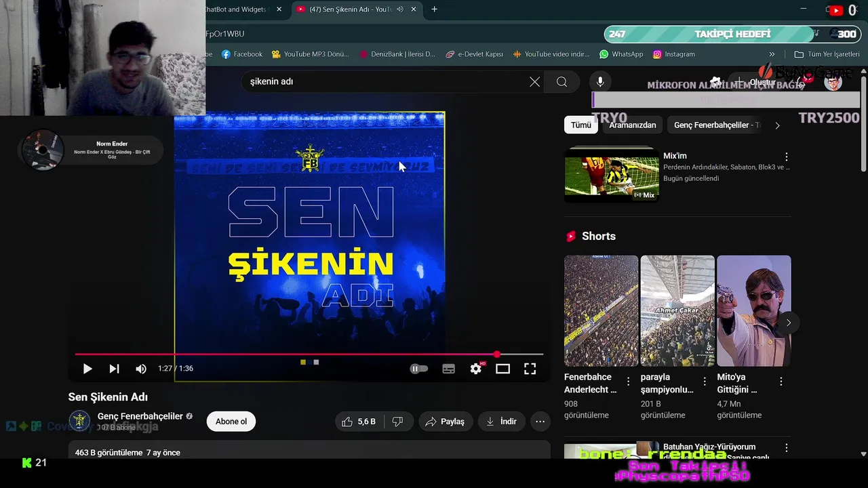Open the player settings gear

(476, 369)
